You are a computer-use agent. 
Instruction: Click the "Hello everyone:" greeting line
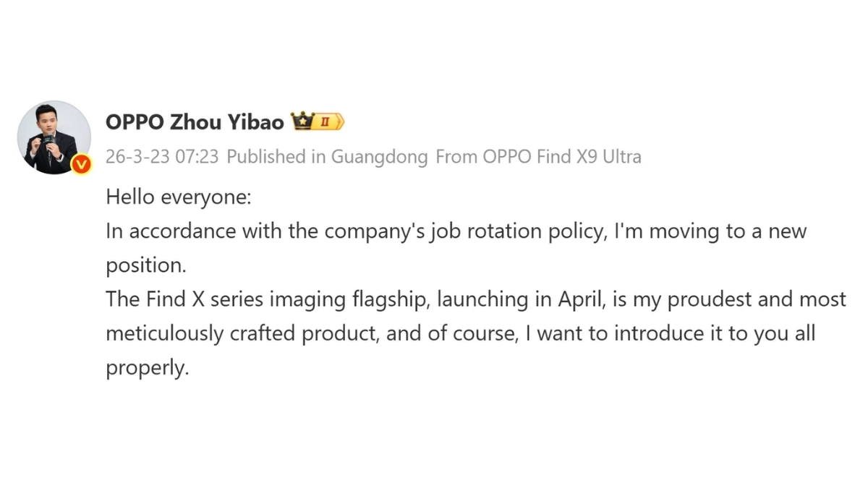click(x=178, y=197)
